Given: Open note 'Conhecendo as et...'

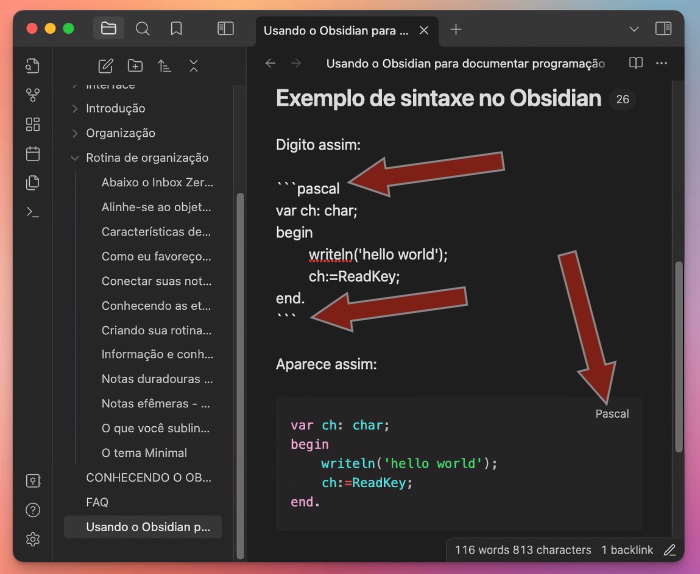Looking at the screenshot, I should (x=156, y=305).
